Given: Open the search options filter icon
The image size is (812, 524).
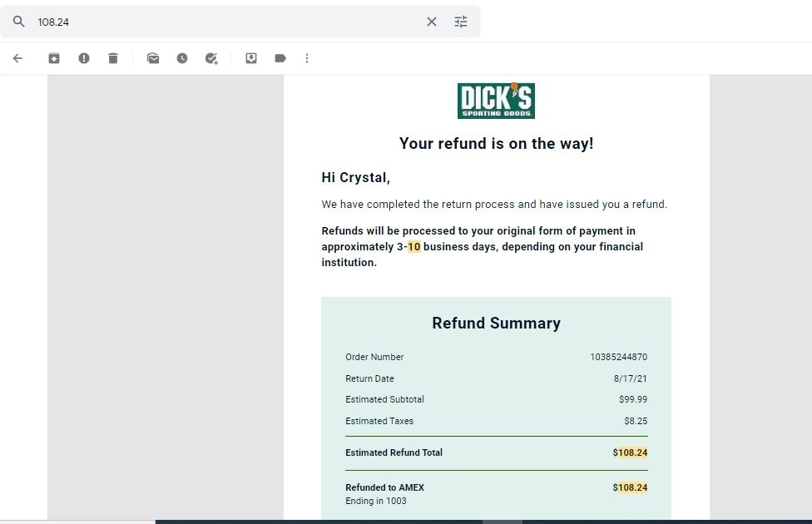Looking at the screenshot, I should 461,22.
